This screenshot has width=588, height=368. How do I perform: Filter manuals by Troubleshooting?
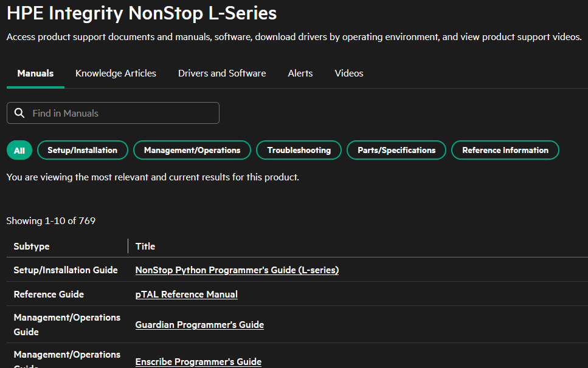pos(299,150)
